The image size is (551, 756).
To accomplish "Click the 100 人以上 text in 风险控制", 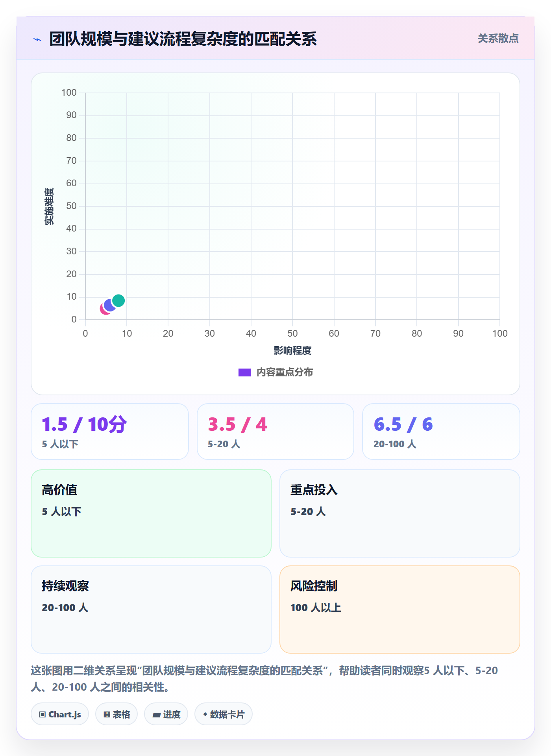I will (316, 608).
